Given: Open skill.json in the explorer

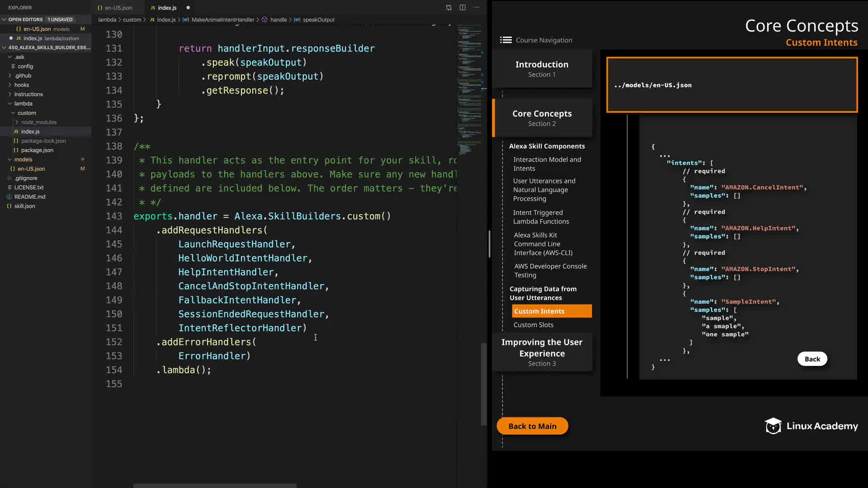Looking at the screenshot, I should [x=24, y=206].
